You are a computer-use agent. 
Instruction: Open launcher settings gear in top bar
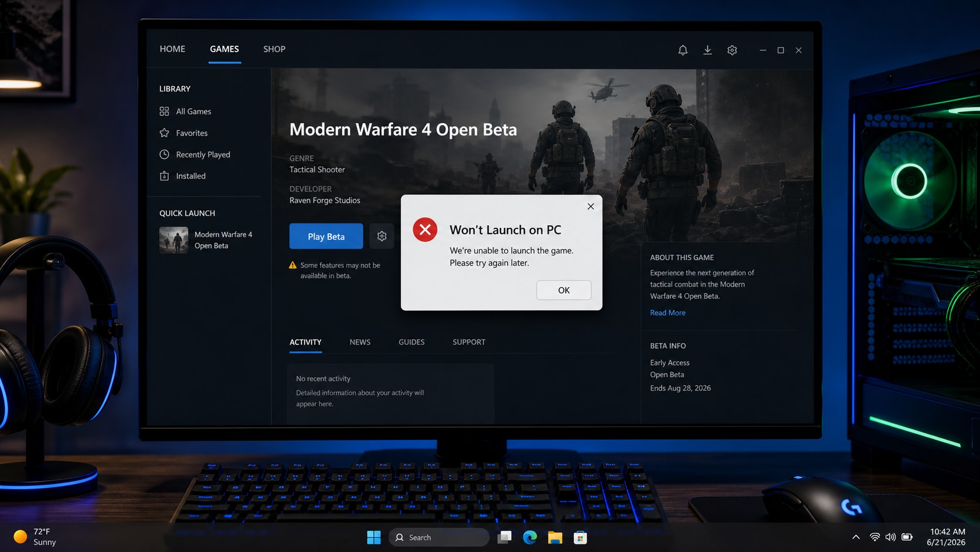(x=732, y=50)
